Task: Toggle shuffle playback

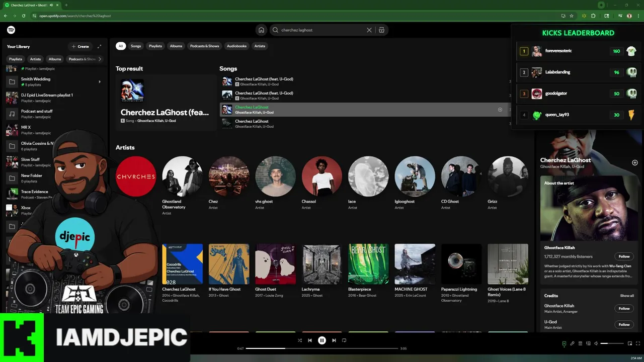Action: click(299, 340)
